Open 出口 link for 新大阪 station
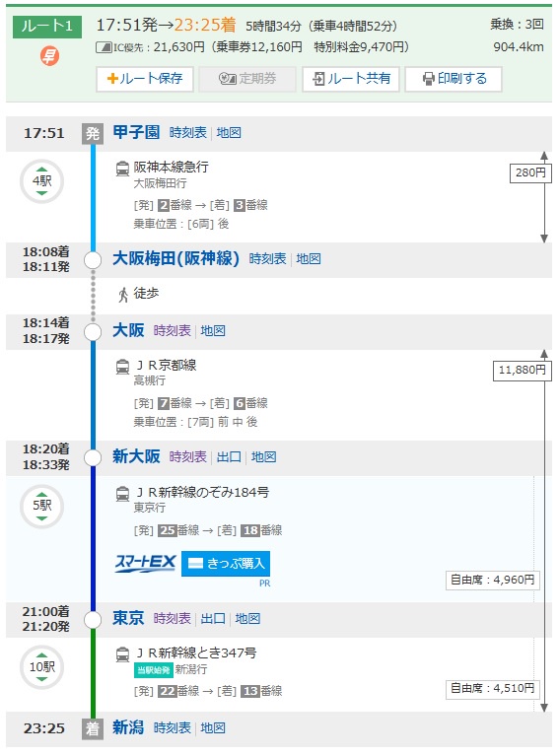The height and width of the screenshot is (756, 559). (x=229, y=456)
